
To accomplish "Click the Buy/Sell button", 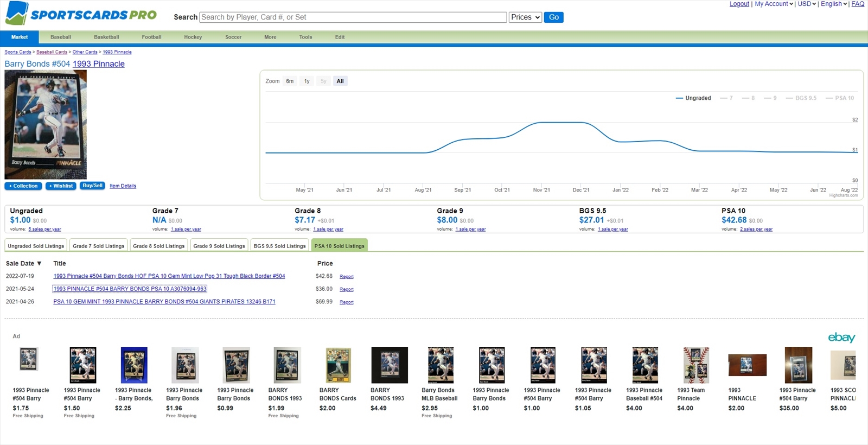I will (92, 186).
